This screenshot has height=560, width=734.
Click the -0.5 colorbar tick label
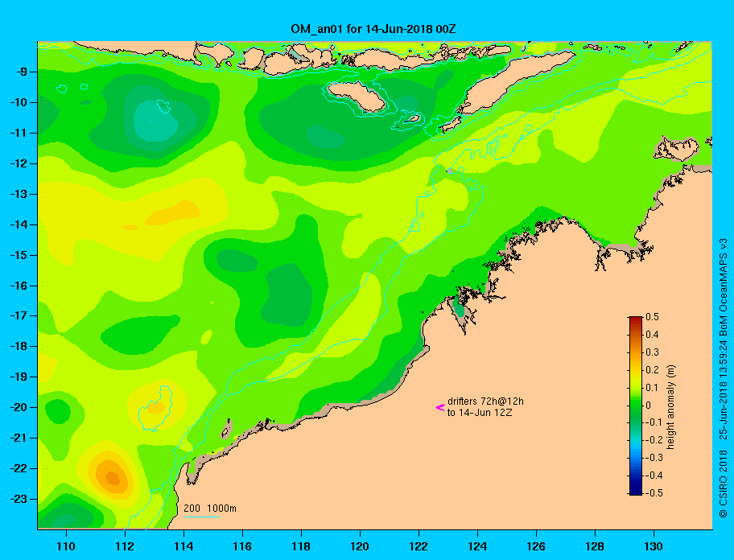coord(654,493)
